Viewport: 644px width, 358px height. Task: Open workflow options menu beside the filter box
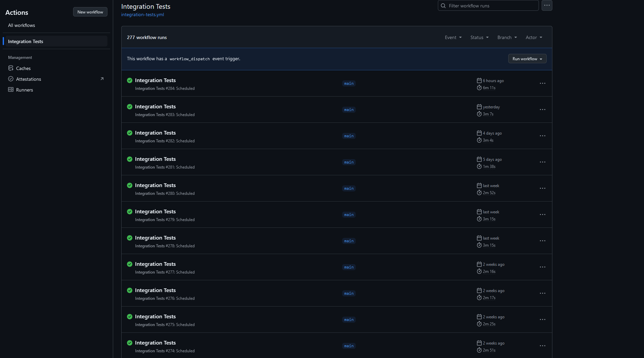click(x=547, y=5)
